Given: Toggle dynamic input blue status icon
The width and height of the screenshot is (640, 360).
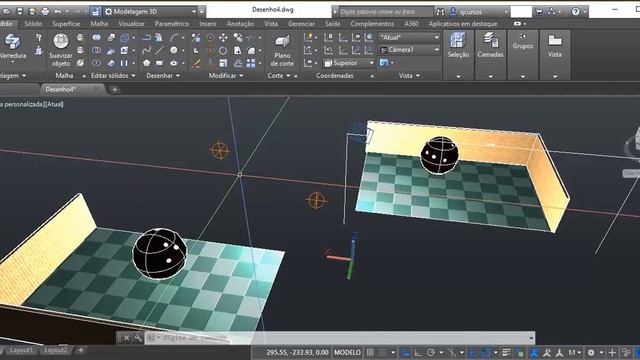Looking at the screenshot, I should (405, 352).
